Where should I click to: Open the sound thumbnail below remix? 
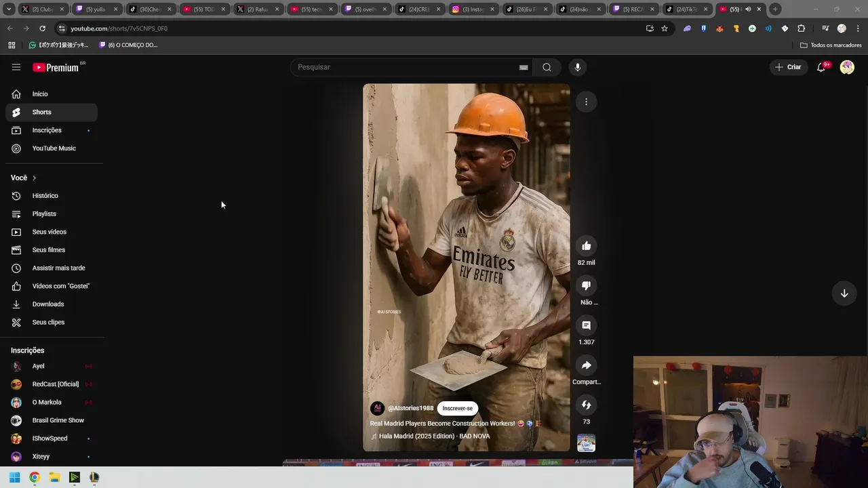[587, 443]
